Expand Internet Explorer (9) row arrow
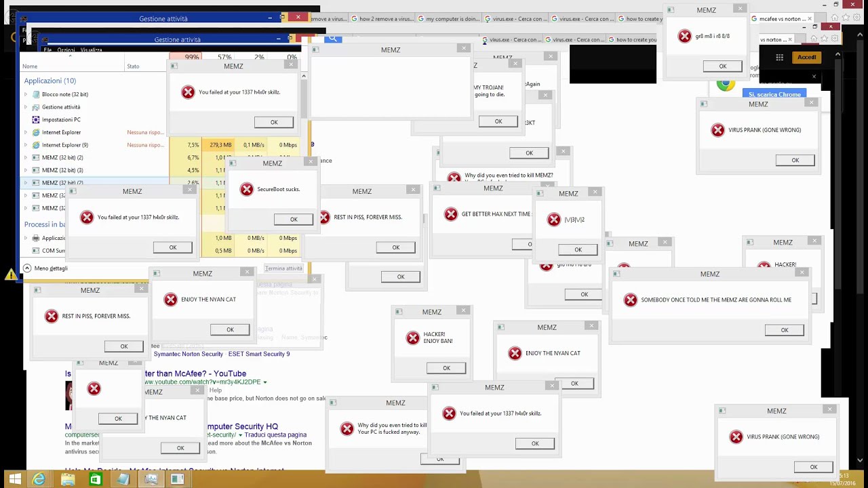868x488 pixels. tap(26, 145)
